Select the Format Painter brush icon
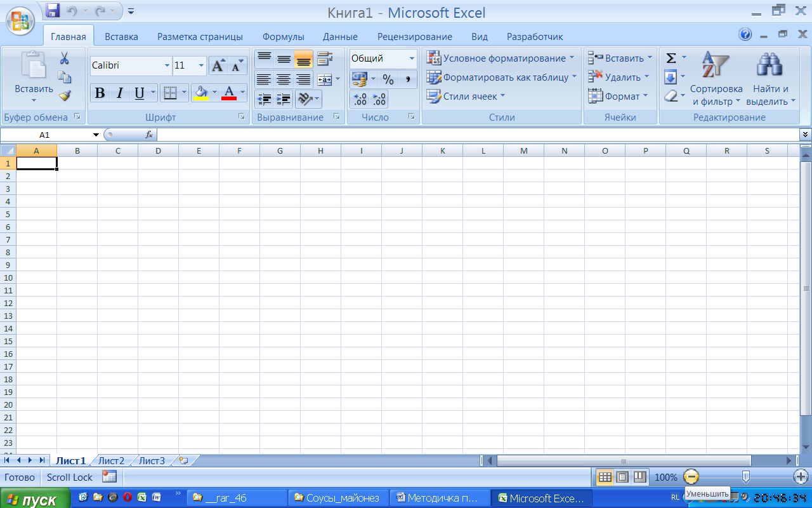Screen dimensions: 812x508 [64, 96]
